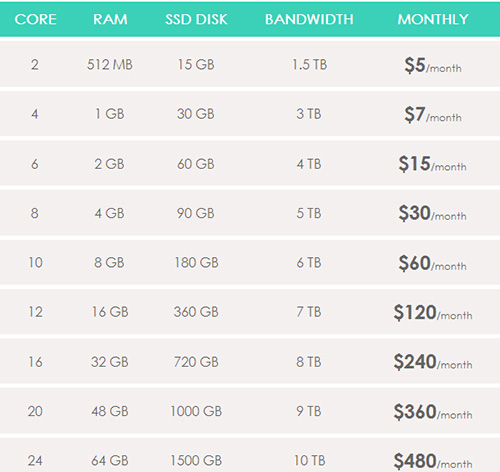Screen dimensions: 500x472
Task: Click the 8 GB RAM cell
Action: pos(109,263)
